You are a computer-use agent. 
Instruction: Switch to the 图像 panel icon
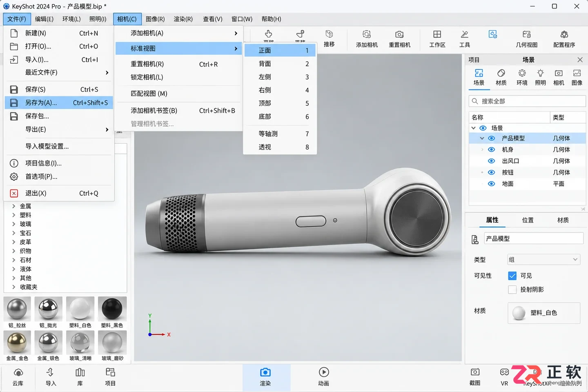[x=577, y=73]
